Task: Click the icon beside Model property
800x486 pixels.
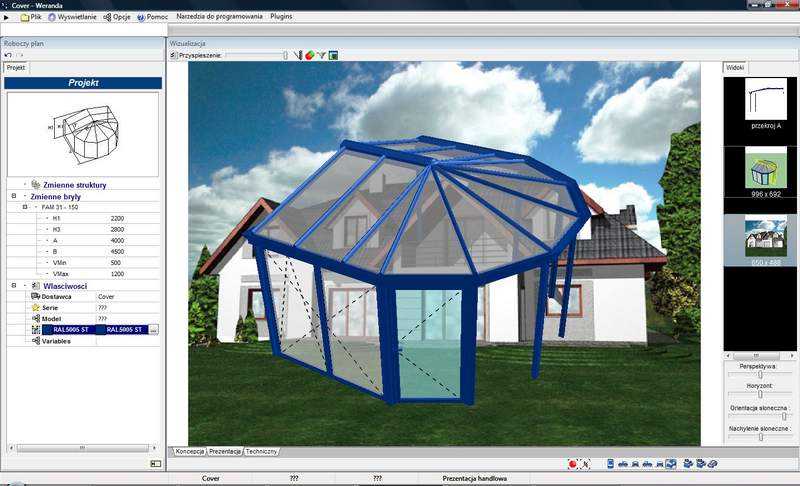Action: coord(35,319)
